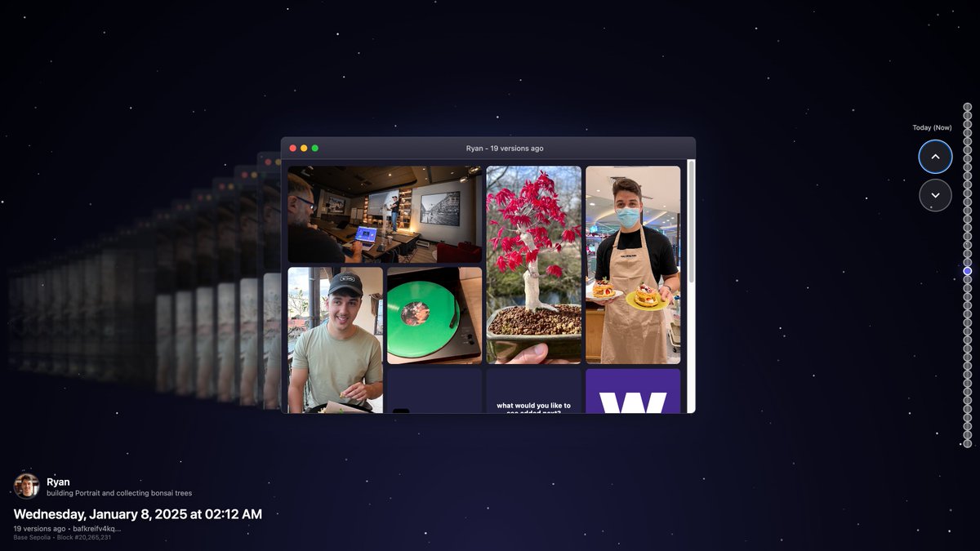Open Ryan's profile avatar
This screenshot has width=980, height=551.
click(x=27, y=487)
